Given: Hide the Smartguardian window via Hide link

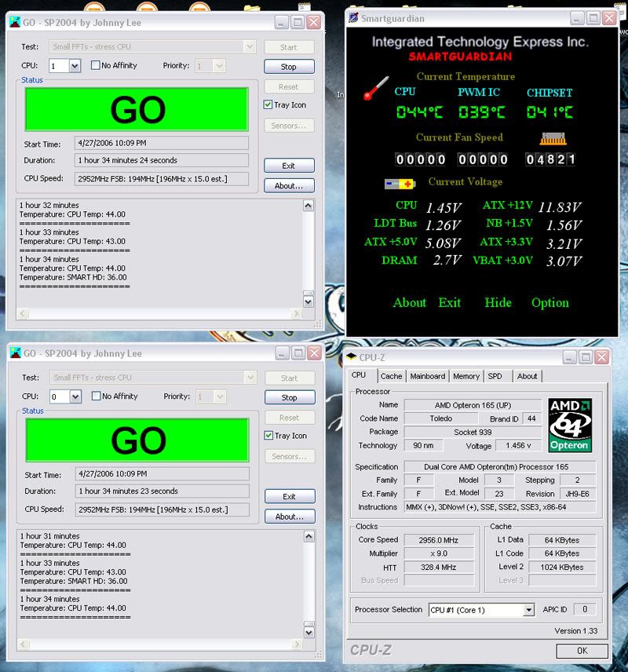Looking at the screenshot, I should click(498, 302).
